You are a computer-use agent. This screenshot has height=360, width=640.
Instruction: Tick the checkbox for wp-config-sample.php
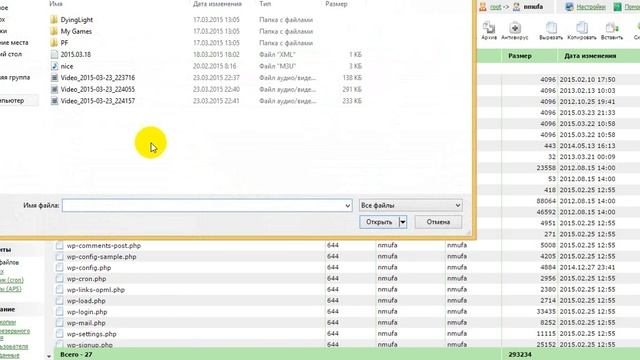(60, 257)
